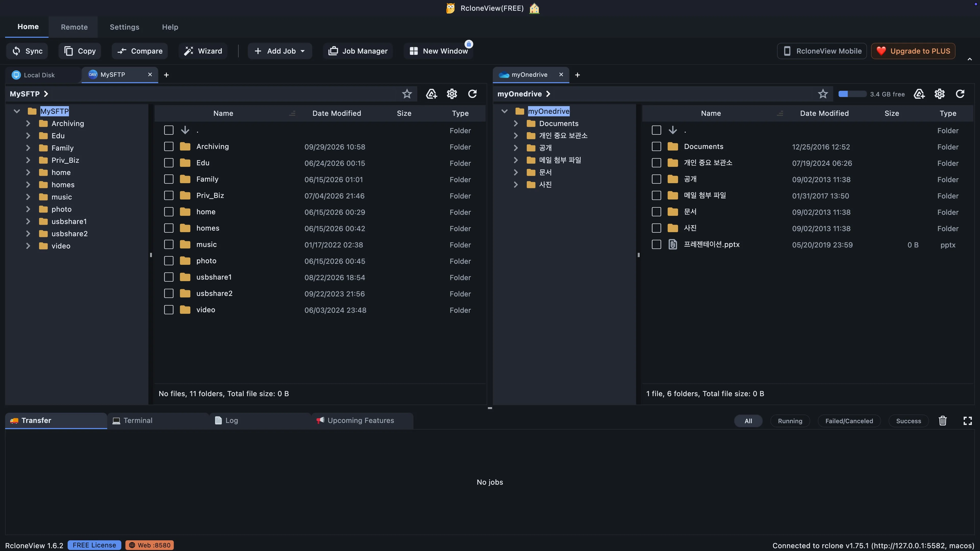
Task: Clear the transfer list with the trash icon
Action: point(942,421)
